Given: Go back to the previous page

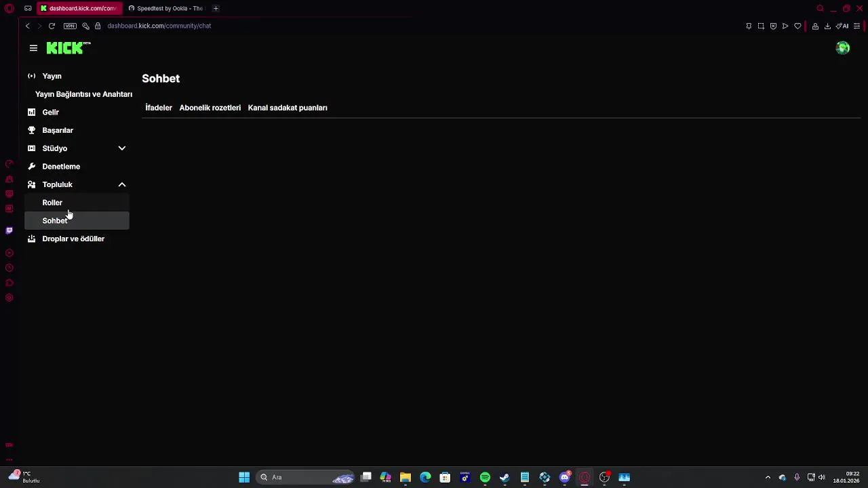Looking at the screenshot, I should pos(28,26).
